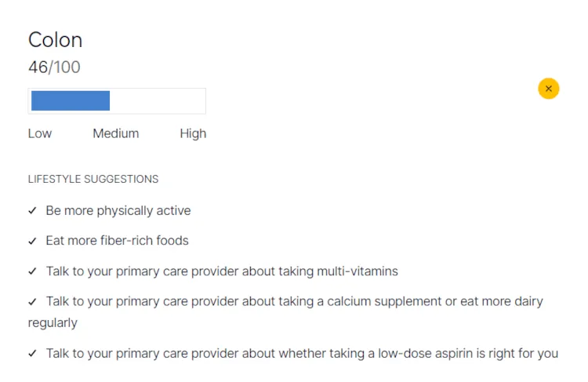Select the Medium risk label
The image size is (588, 382).
tap(116, 133)
